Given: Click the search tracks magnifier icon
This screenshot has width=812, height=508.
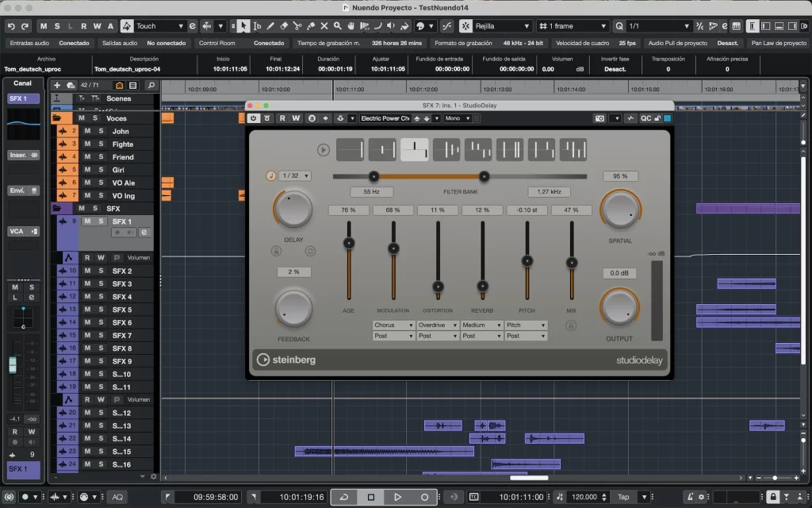Looking at the screenshot, I should tap(151, 85).
